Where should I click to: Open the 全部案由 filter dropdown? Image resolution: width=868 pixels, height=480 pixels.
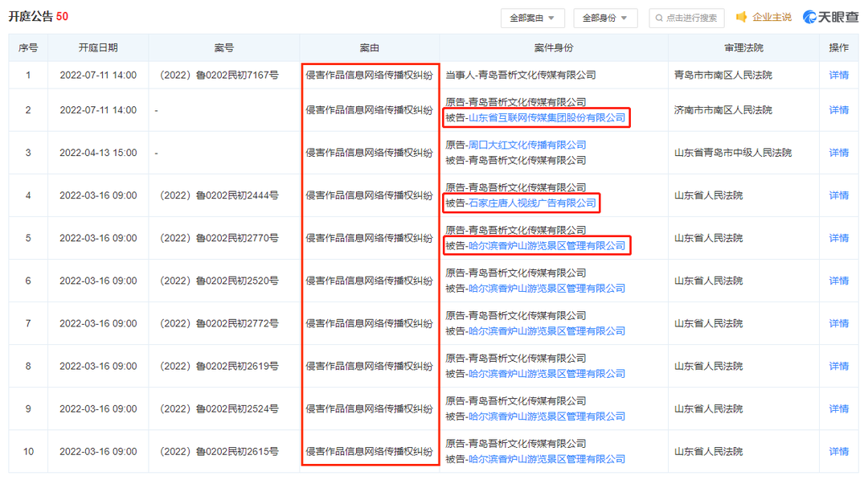pyautogui.click(x=533, y=18)
